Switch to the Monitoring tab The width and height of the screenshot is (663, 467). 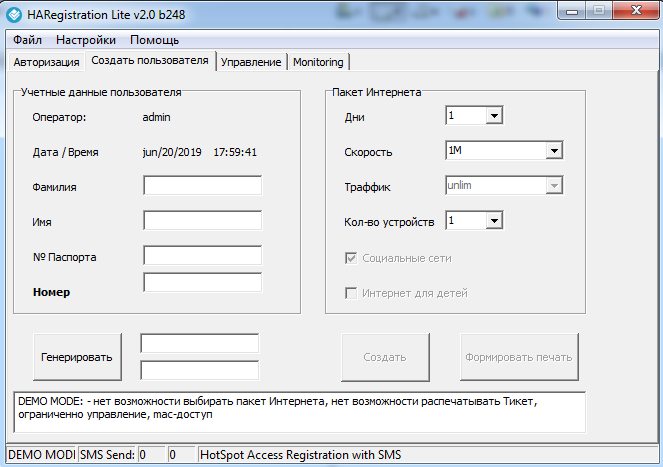(x=317, y=62)
